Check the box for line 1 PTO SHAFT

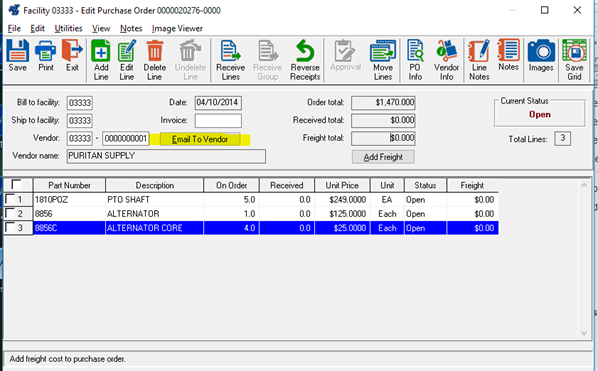[x=9, y=199]
